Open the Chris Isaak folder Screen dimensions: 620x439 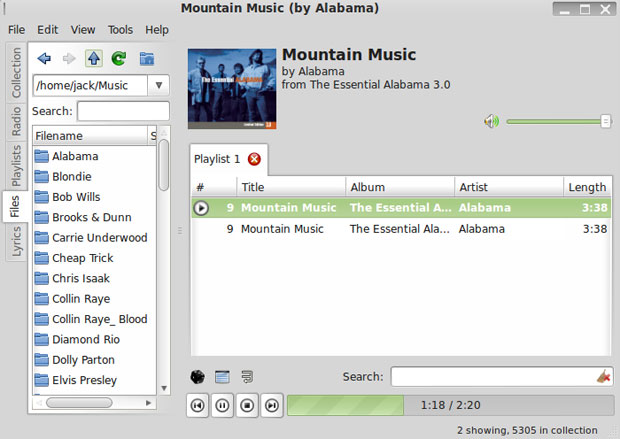click(x=81, y=278)
